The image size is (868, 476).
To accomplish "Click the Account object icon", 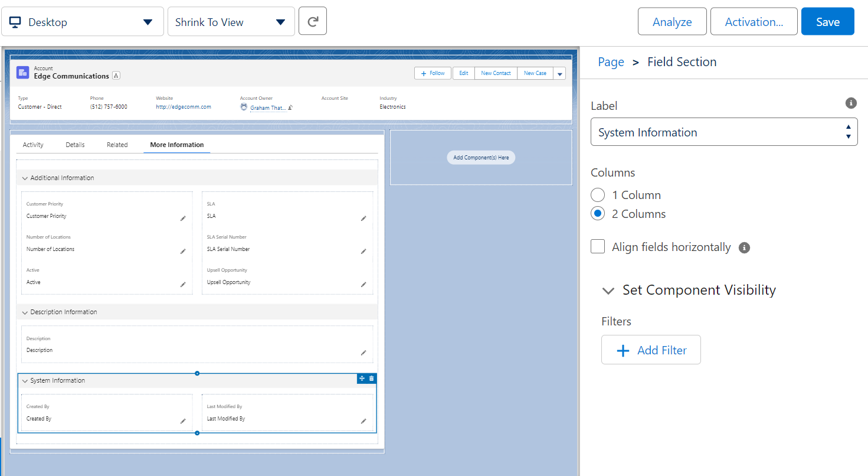I will [22, 73].
